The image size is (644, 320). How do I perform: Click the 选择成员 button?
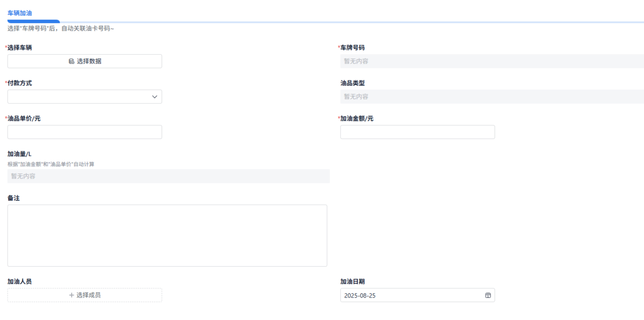click(85, 295)
